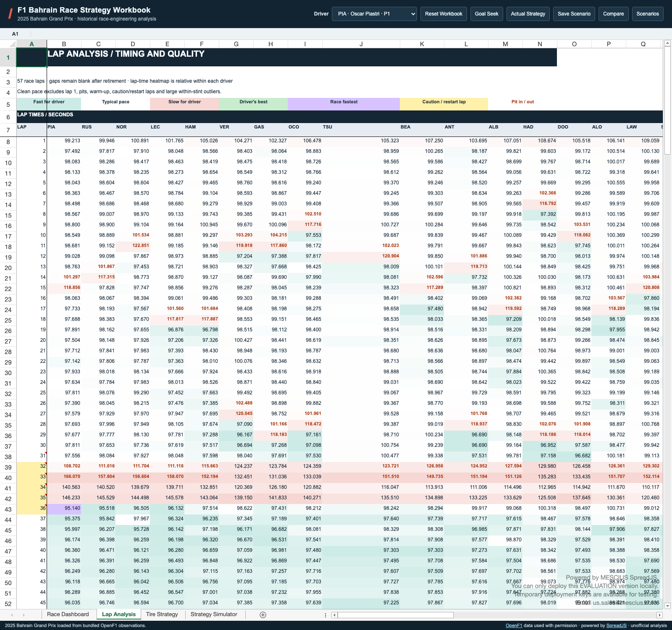Click horizontal scrollbar right arrow
This screenshot has width=672, height=630.
click(659, 615)
